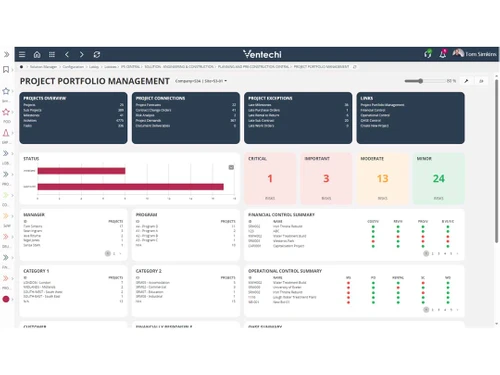Expand the red star sidebar item chevron
This screenshot has height=375, width=500.
pyautogui.click(x=12, y=112)
